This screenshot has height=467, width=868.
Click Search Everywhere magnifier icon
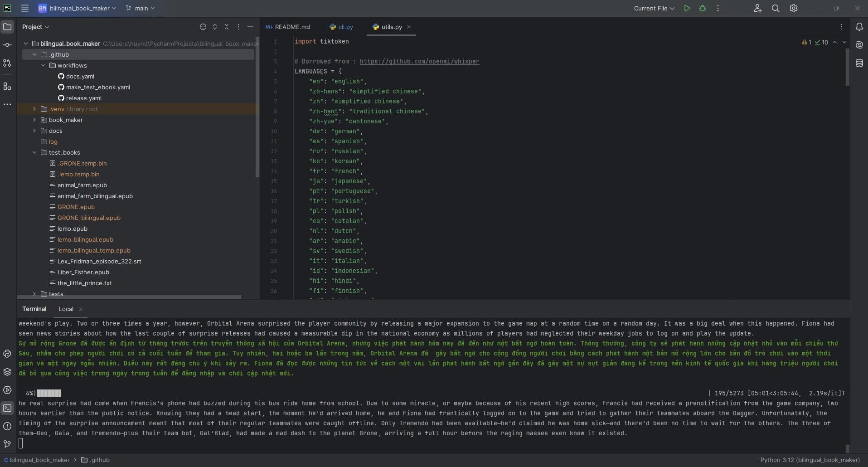point(776,8)
